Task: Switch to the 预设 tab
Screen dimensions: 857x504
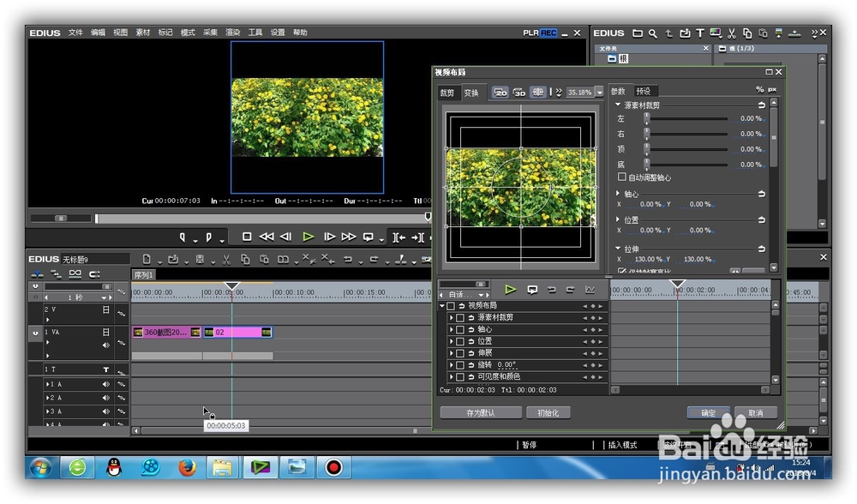Action: [644, 92]
